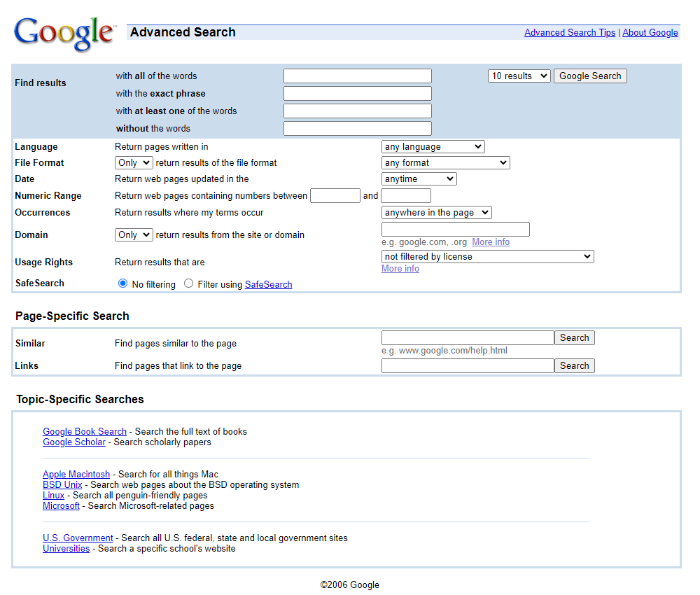Open the SafeSearch link

coord(268,284)
